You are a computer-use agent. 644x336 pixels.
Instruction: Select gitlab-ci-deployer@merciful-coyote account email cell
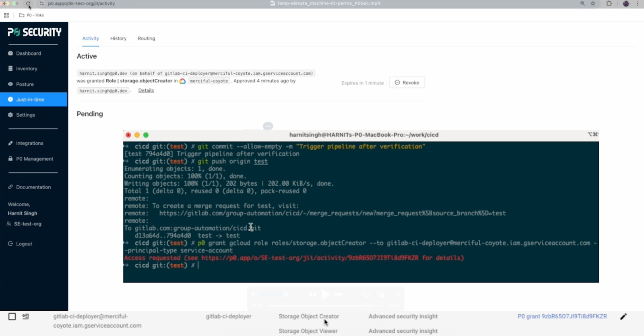tap(97, 321)
